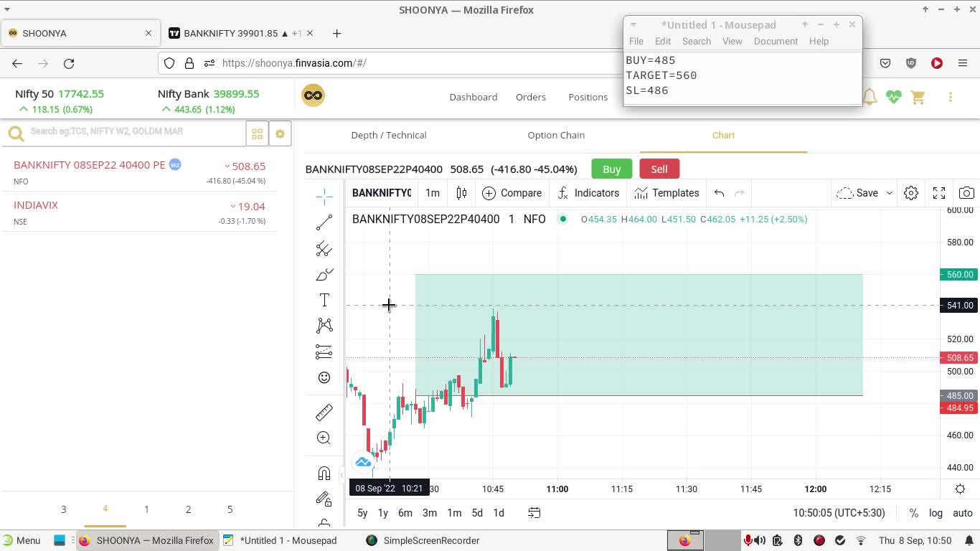Screen dimensions: 980x551
Task: Open the Orders page
Action: click(x=531, y=97)
